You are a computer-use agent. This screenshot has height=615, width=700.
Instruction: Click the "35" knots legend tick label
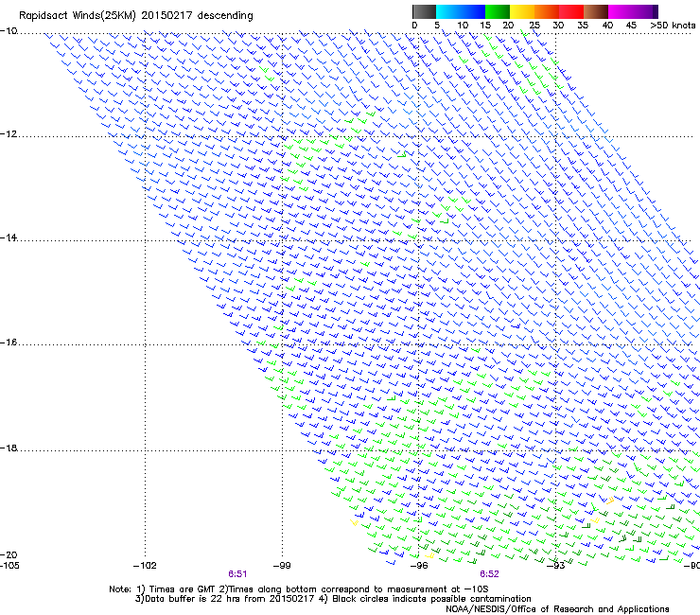click(583, 26)
